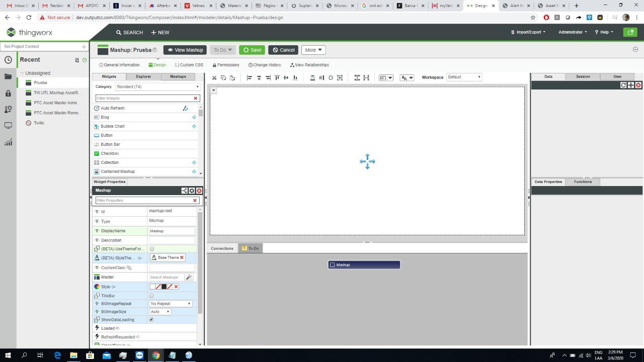Click the Cut icon in design toolbar
The height and width of the screenshot is (362, 644).
214,77
